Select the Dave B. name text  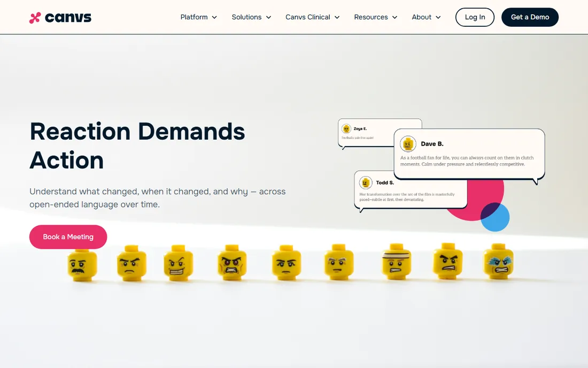point(432,144)
